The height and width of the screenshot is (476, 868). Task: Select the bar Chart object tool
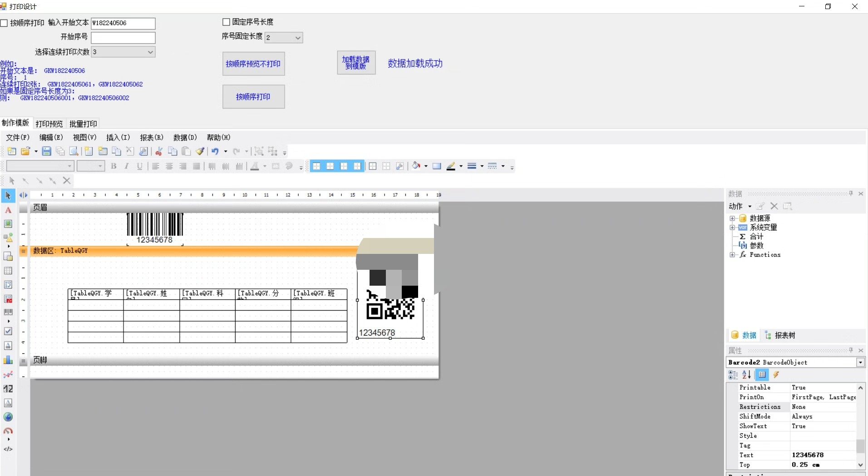[x=8, y=360]
